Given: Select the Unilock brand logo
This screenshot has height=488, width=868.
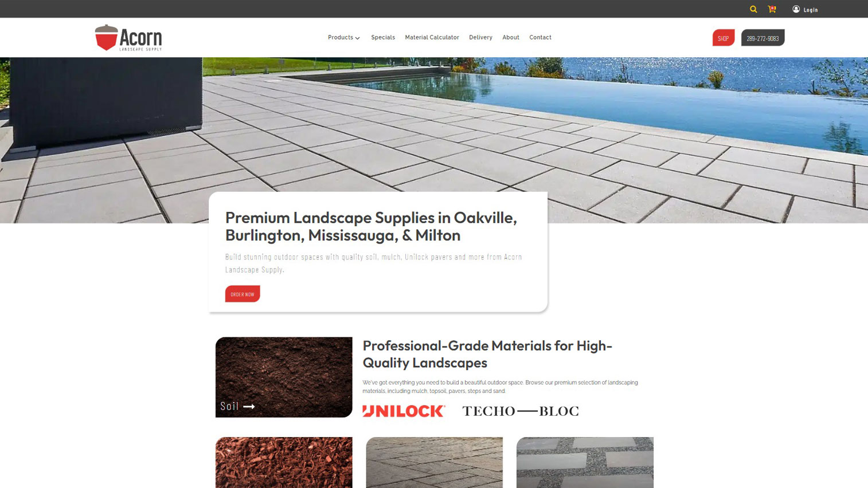Looking at the screenshot, I should coord(403,410).
